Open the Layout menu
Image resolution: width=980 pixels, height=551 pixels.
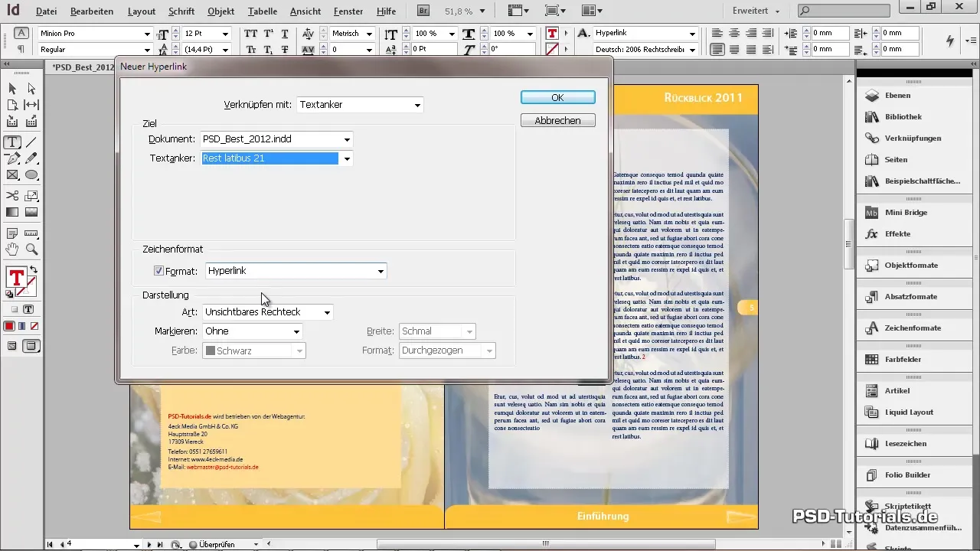click(142, 11)
